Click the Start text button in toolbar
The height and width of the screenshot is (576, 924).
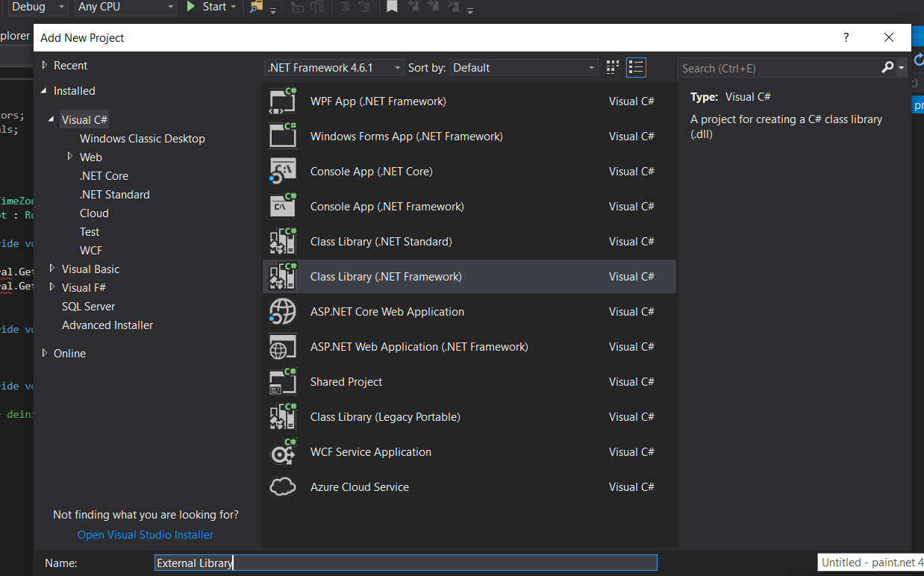point(214,7)
